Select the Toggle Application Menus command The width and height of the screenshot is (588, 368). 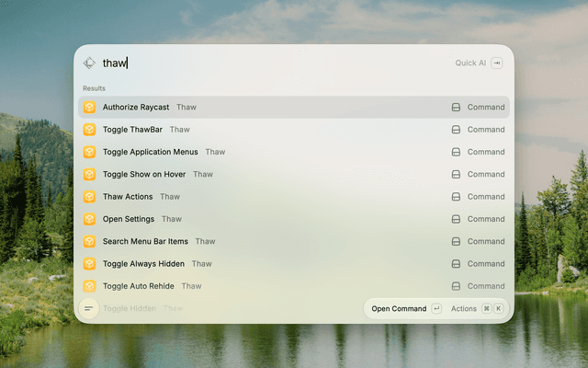coord(294,152)
